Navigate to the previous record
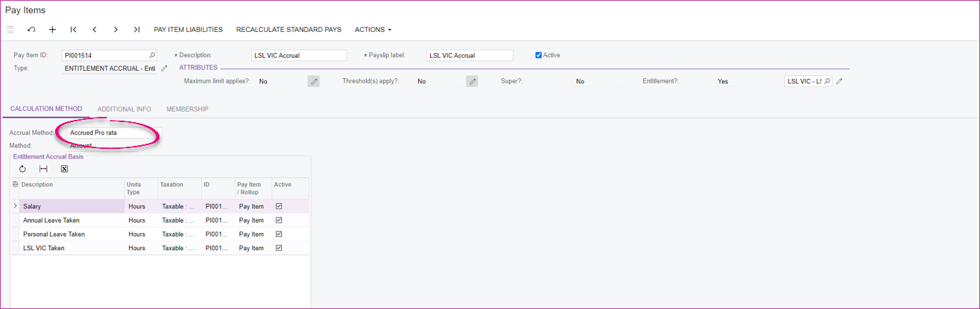The width and height of the screenshot is (980, 309). [x=95, y=30]
